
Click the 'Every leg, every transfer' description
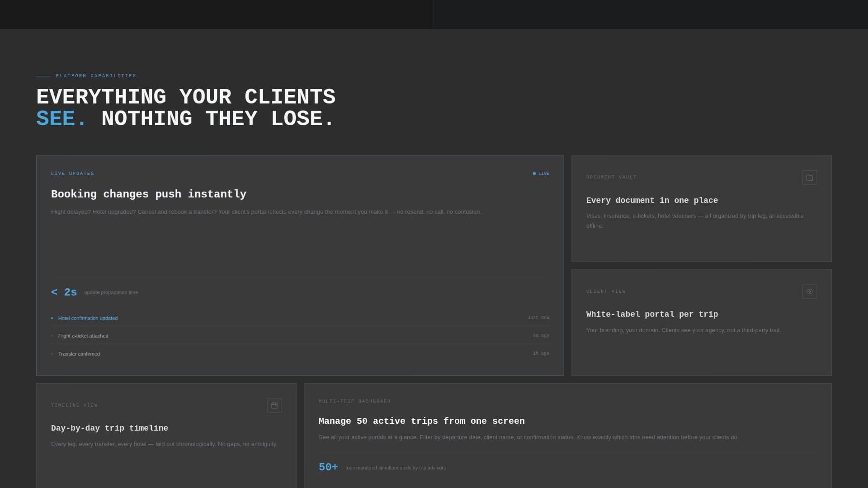pos(164,444)
